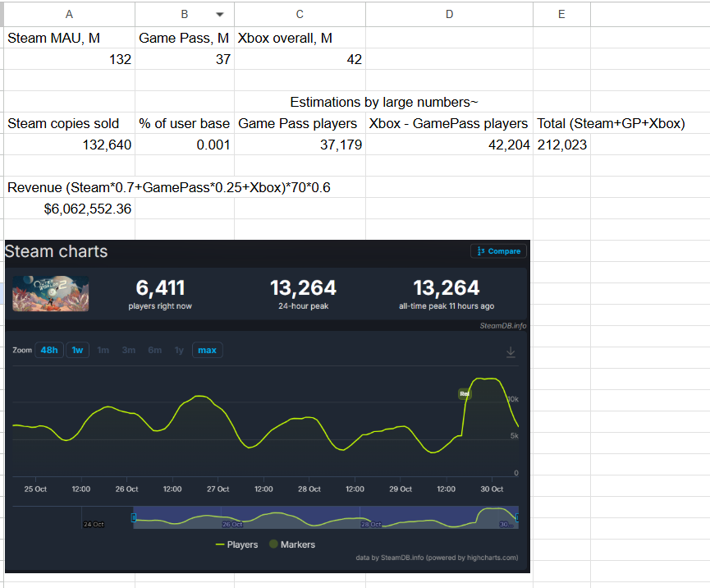The height and width of the screenshot is (588, 710).
Task: Select cell with value 37
Action: click(x=185, y=59)
